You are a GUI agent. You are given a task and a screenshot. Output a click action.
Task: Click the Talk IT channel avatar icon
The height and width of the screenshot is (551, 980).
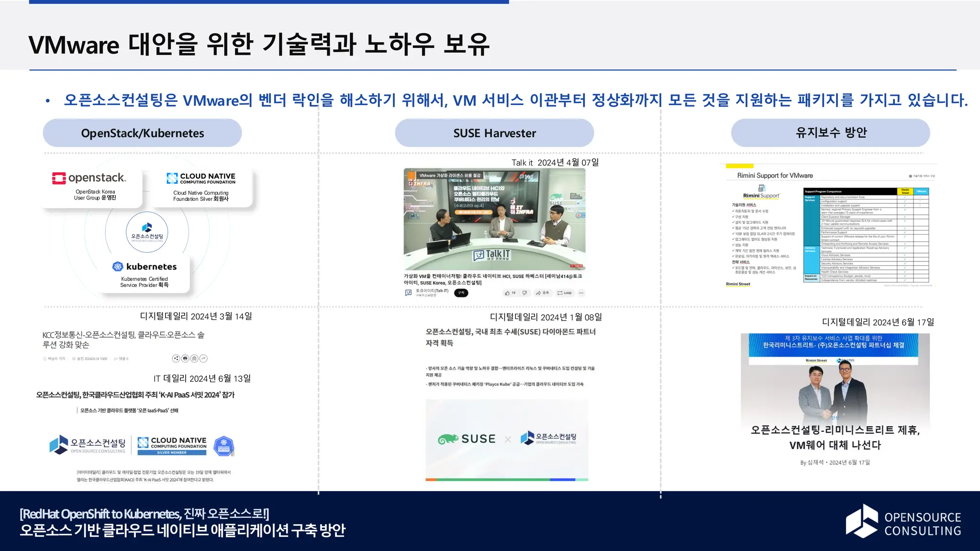click(408, 293)
